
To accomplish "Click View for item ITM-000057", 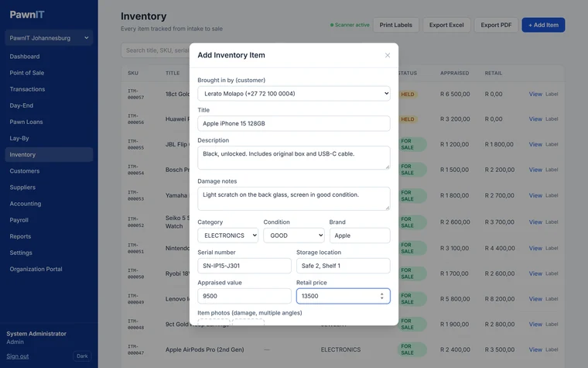I will pos(535,94).
